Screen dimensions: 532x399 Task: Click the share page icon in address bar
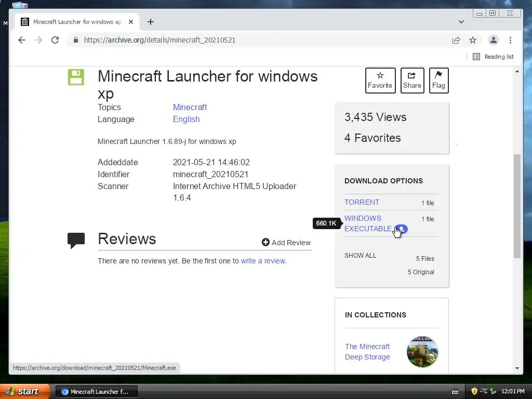pyautogui.click(x=456, y=40)
